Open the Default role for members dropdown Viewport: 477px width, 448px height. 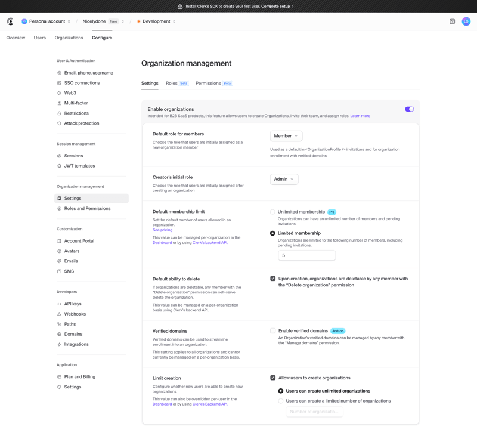pyautogui.click(x=285, y=135)
